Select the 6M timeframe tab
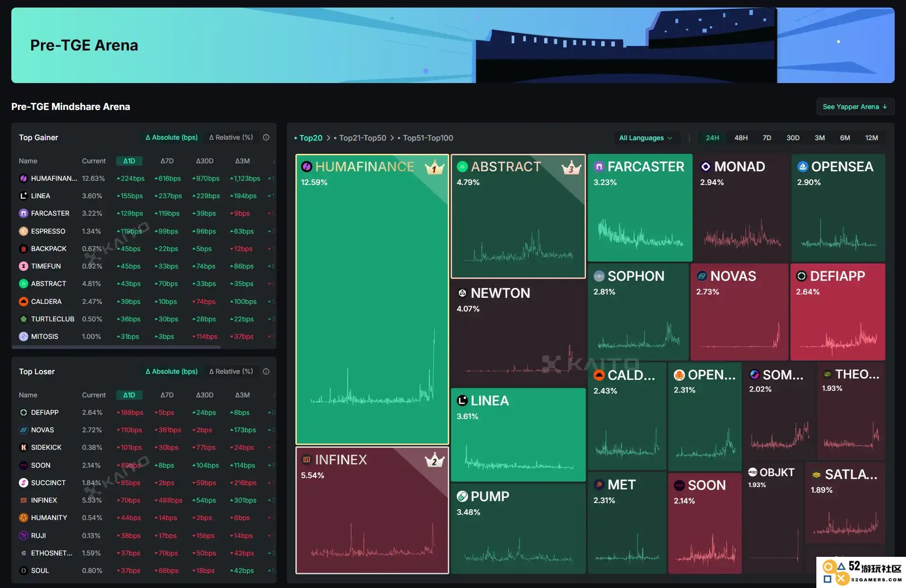 point(845,138)
